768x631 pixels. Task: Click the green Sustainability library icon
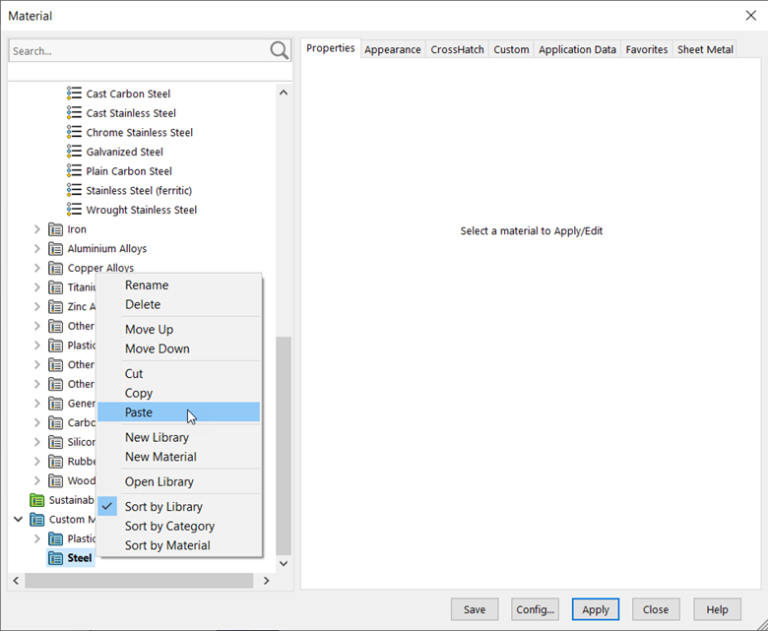pyautogui.click(x=38, y=500)
